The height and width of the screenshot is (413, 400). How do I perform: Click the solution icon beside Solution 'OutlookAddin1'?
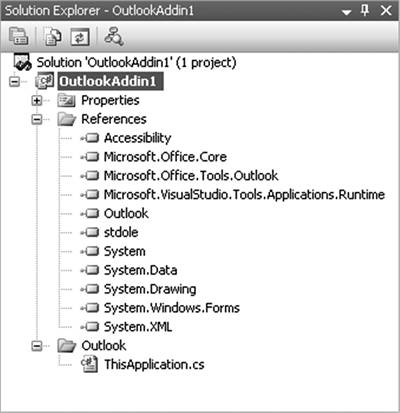(22, 62)
